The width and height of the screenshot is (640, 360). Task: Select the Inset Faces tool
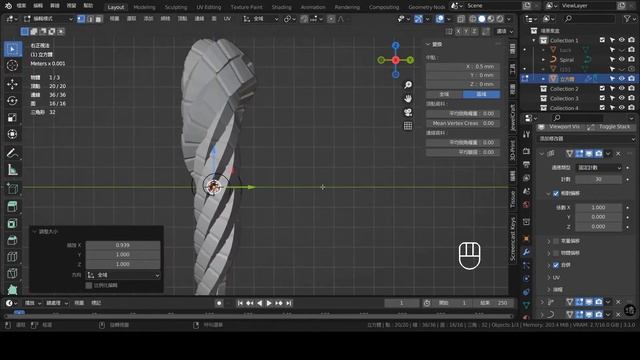[12, 223]
